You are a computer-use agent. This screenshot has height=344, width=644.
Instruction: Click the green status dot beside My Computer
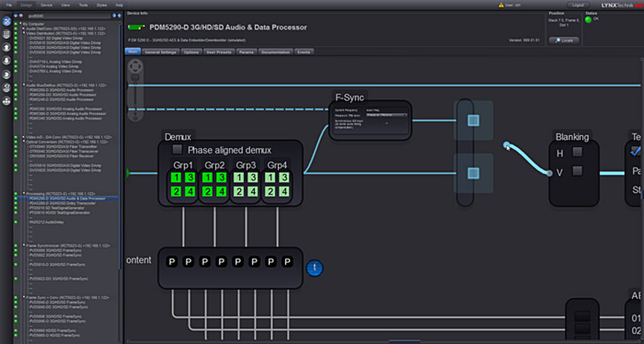(x=16, y=25)
